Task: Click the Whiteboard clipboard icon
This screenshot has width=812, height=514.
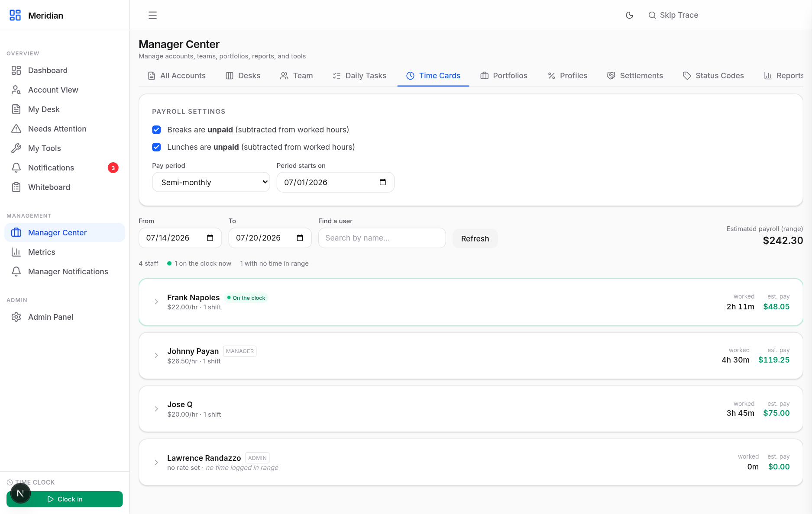Action: tap(16, 187)
